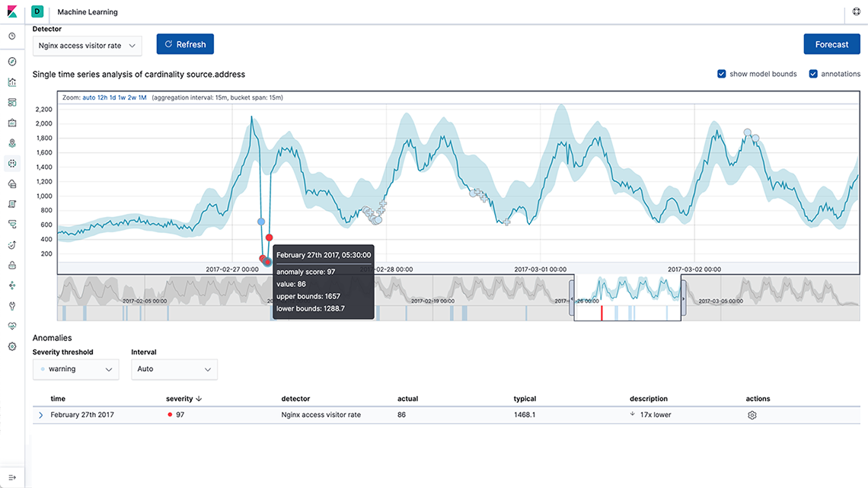Click the Forecast button
Image resolution: width=868 pixels, height=488 pixels.
(831, 44)
